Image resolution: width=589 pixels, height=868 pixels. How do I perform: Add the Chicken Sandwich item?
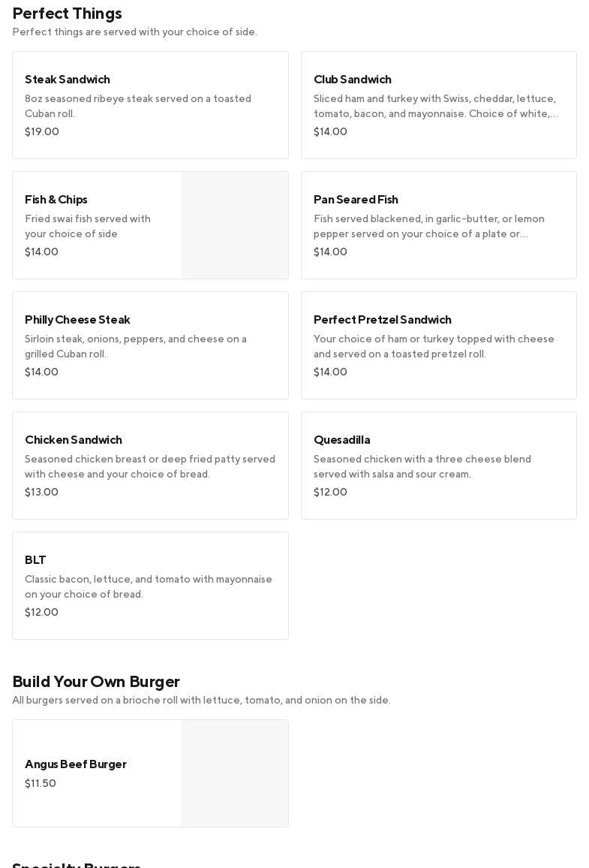(x=150, y=466)
